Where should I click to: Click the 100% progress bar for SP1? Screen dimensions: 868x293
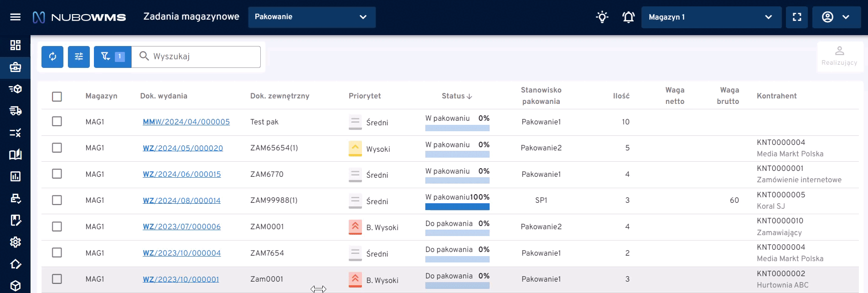[x=457, y=207]
